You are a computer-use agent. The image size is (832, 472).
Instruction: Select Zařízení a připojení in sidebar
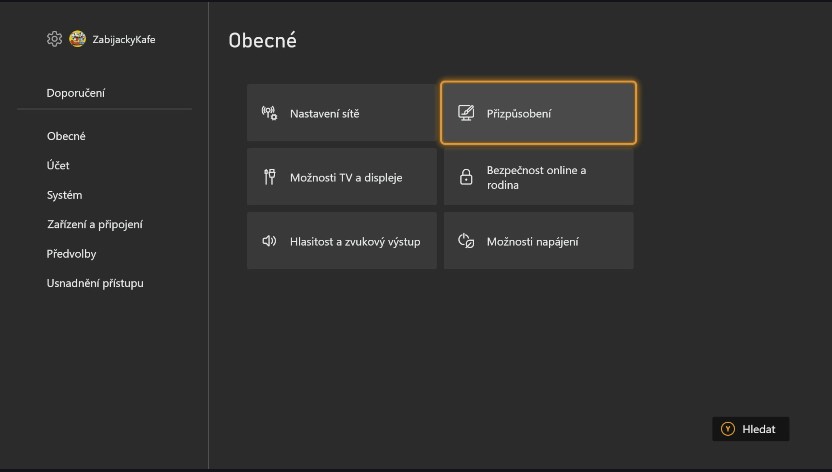click(x=95, y=224)
